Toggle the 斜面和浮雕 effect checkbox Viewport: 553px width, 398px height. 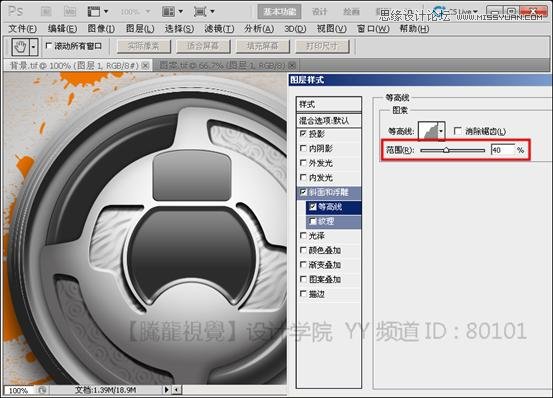click(303, 192)
